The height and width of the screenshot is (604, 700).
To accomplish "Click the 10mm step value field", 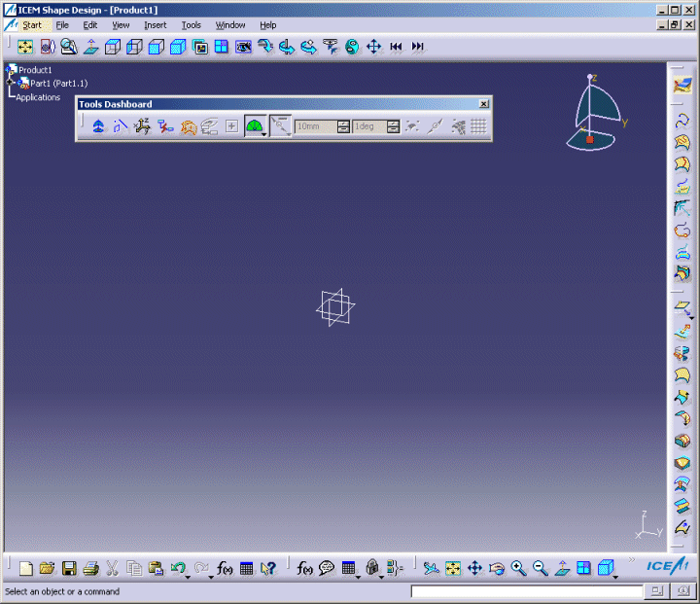I will (x=316, y=126).
